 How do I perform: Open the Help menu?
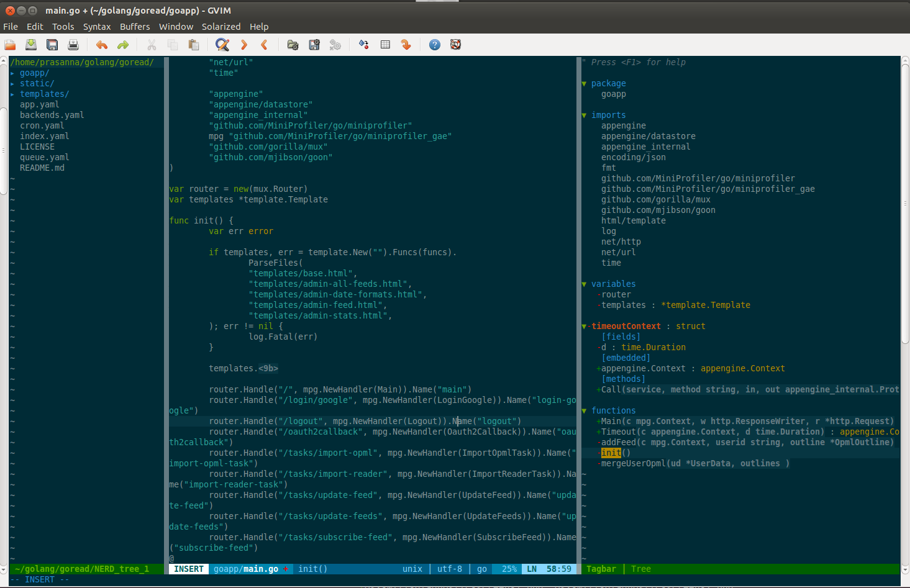click(x=259, y=27)
